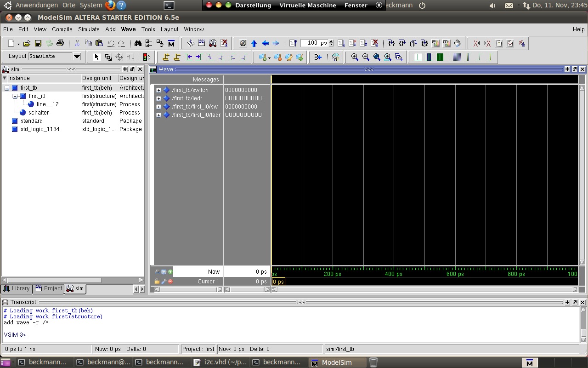588x368 pixels.
Task: Click the blue up arrow icon
Action: [x=254, y=43]
